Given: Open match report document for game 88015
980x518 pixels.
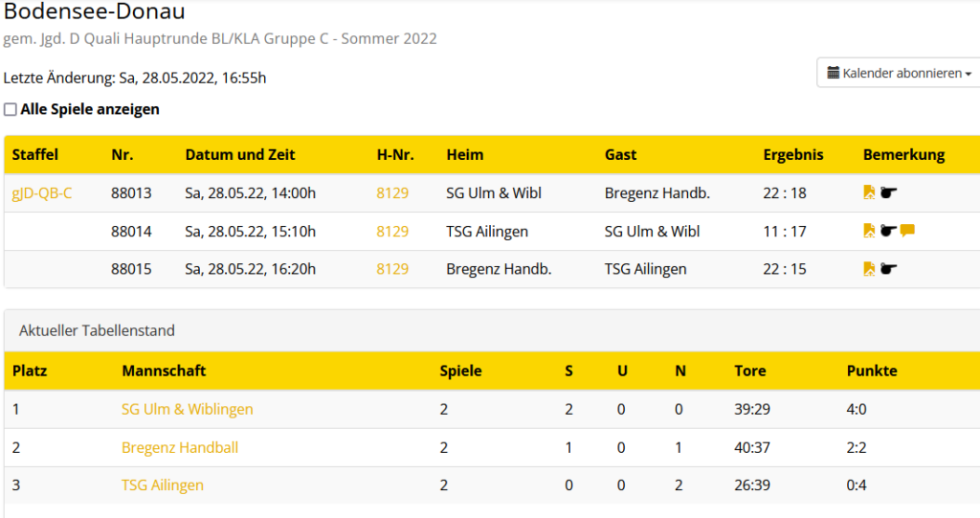Looking at the screenshot, I should (869, 269).
